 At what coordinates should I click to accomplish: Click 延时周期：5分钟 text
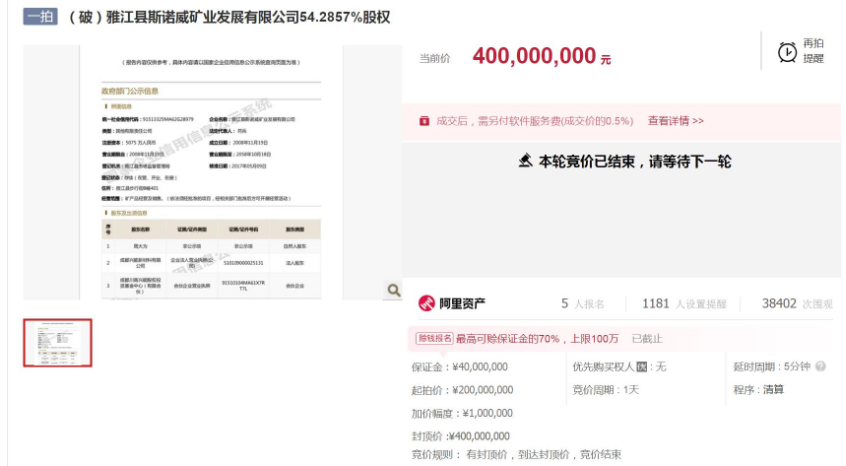(x=772, y=367)
